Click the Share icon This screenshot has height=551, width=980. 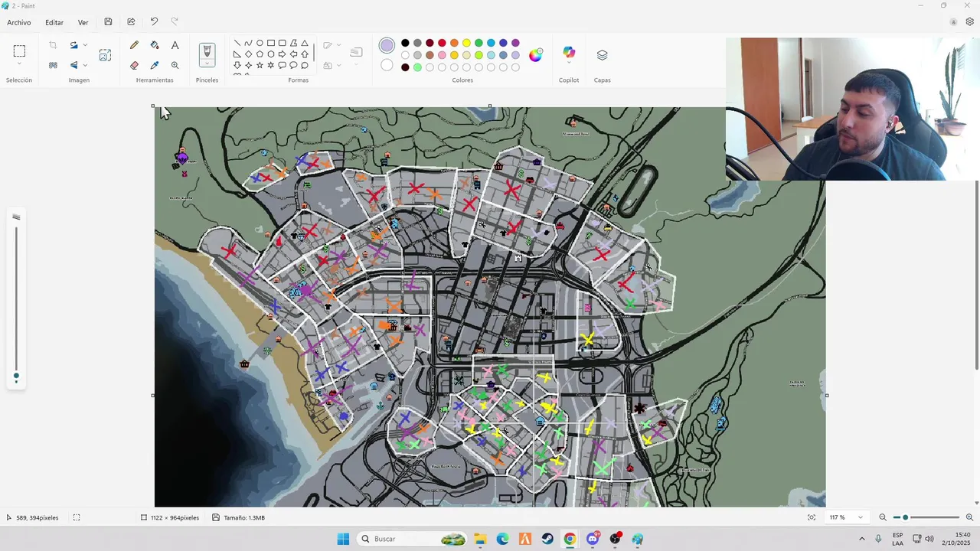131,22
